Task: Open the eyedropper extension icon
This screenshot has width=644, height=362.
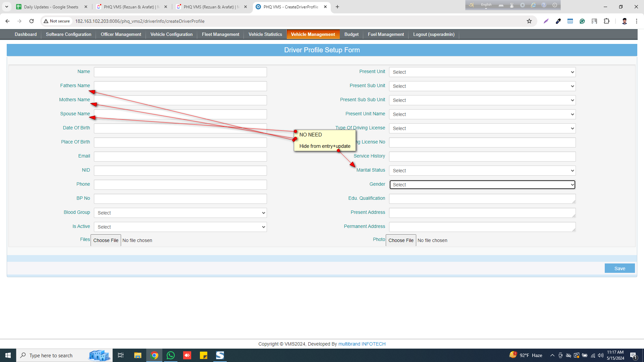Action: pyautogui.click(x=558, y=21)
